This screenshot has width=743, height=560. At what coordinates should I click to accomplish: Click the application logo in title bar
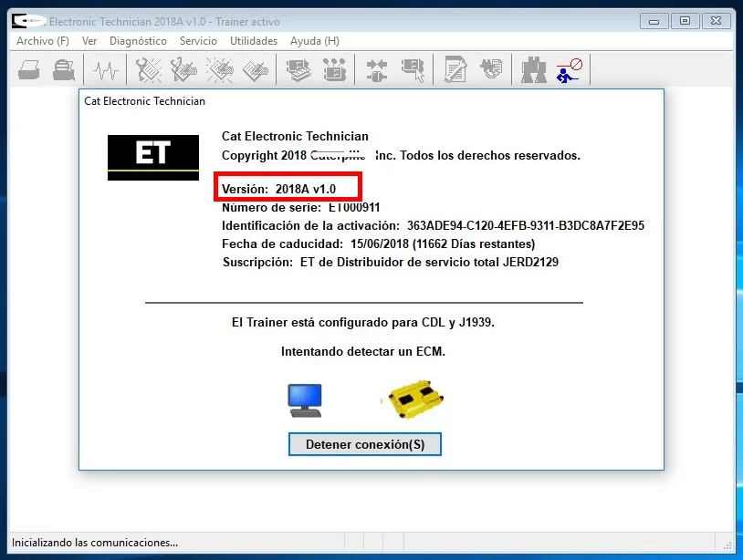(x=28, y=21)
